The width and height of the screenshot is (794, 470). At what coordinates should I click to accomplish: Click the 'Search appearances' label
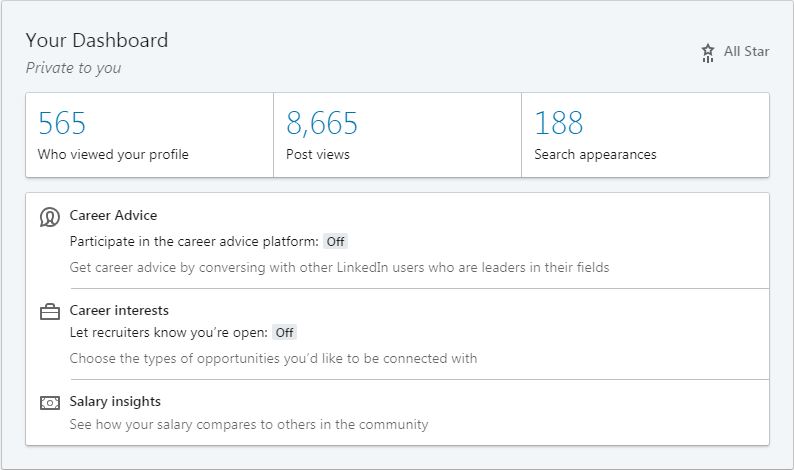[595, 154]
